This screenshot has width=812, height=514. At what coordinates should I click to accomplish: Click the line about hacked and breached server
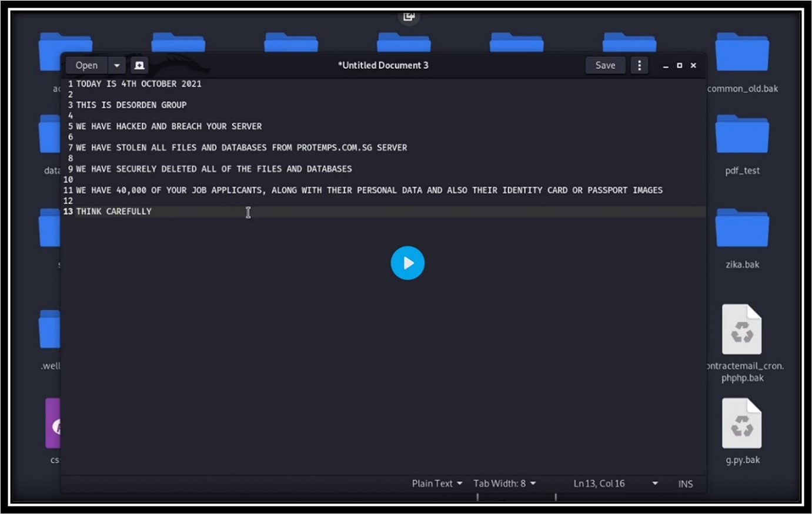coord(169,126)
